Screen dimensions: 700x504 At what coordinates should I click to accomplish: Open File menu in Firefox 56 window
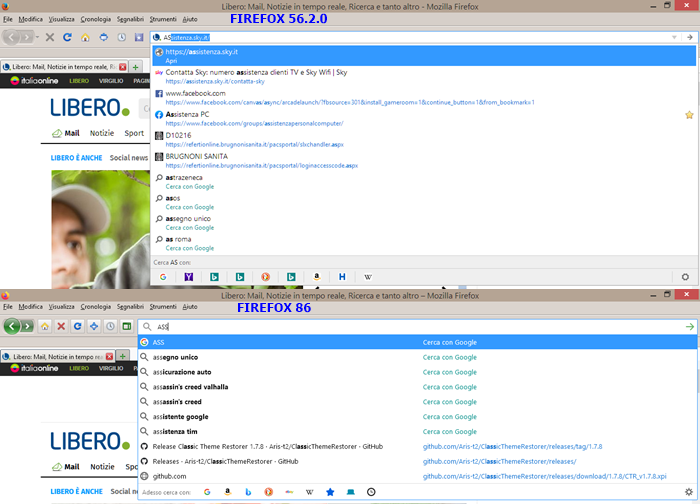[x=8, y=19]
